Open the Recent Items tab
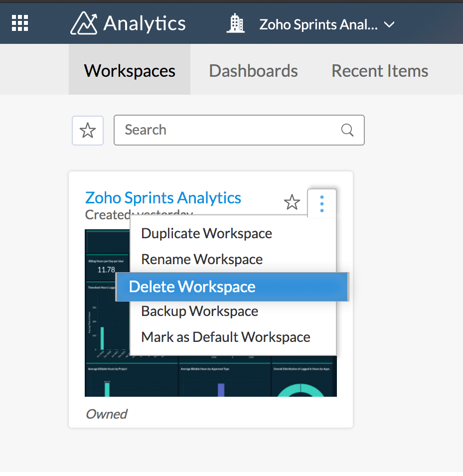Viewport: 463px width, 476px height. click(x=379, y=71)
